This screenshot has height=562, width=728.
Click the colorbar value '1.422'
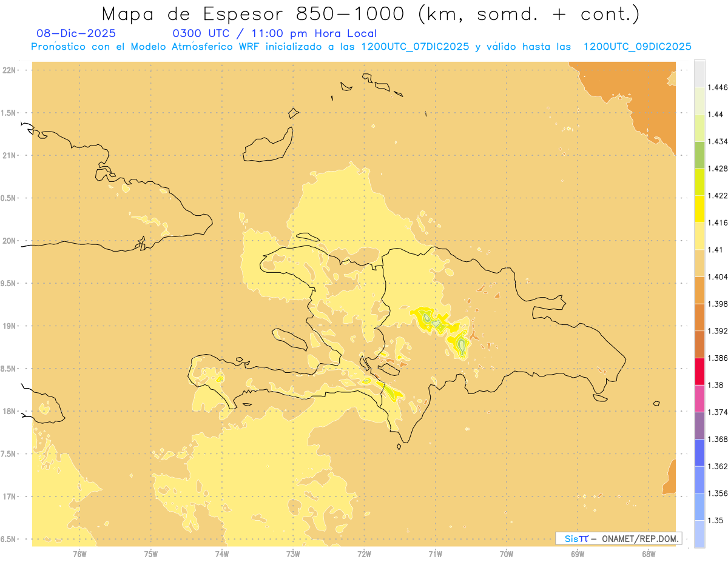pos(718,195)
